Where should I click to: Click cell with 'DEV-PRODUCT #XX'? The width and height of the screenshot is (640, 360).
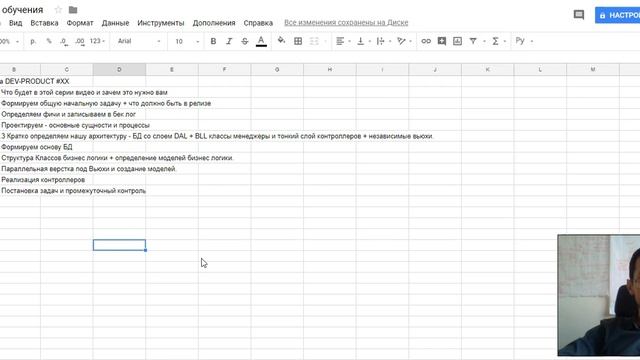click(x=37, y=81)
